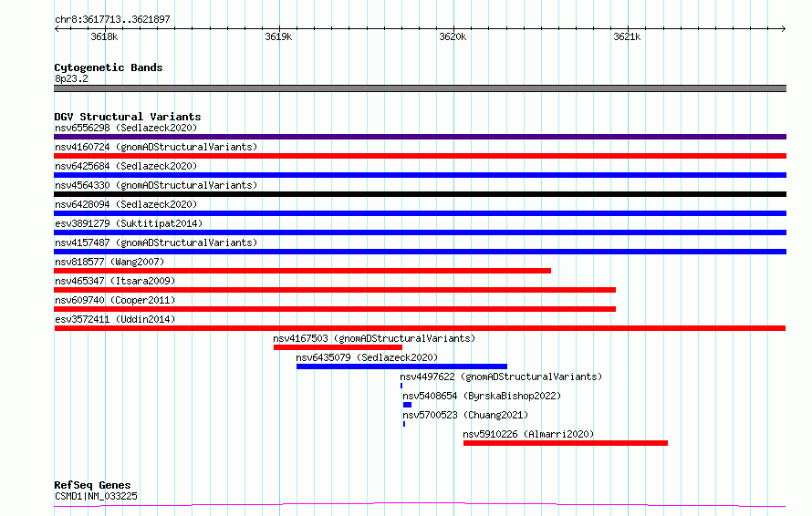Open nsv4564330 (gnomADStructuralVariants) label
Image resolution: width=812 pixels, height=516 pixels.
tap(156, 185)
